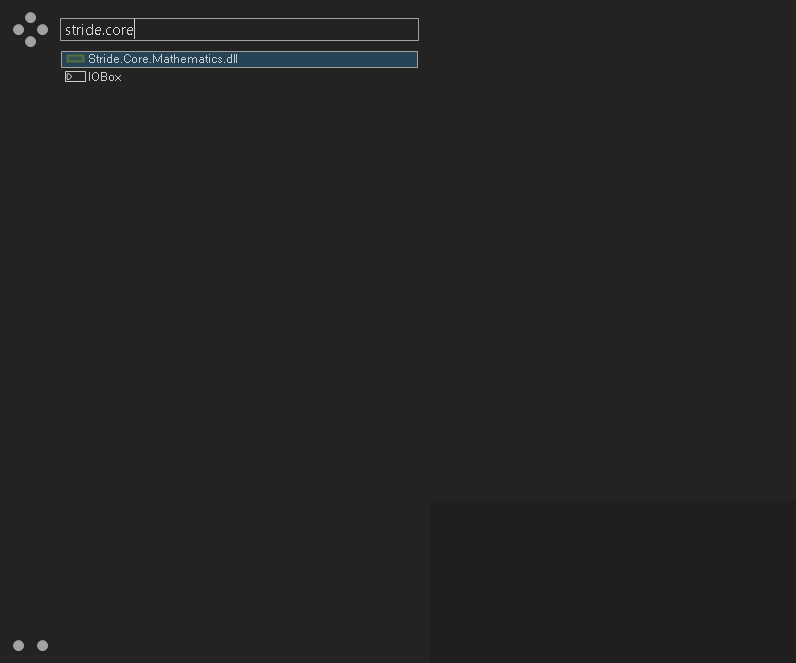Click the two-dot icon at the bottom left
The height and width of the screenshot is (663, 796).
click(x=30, y=645)
